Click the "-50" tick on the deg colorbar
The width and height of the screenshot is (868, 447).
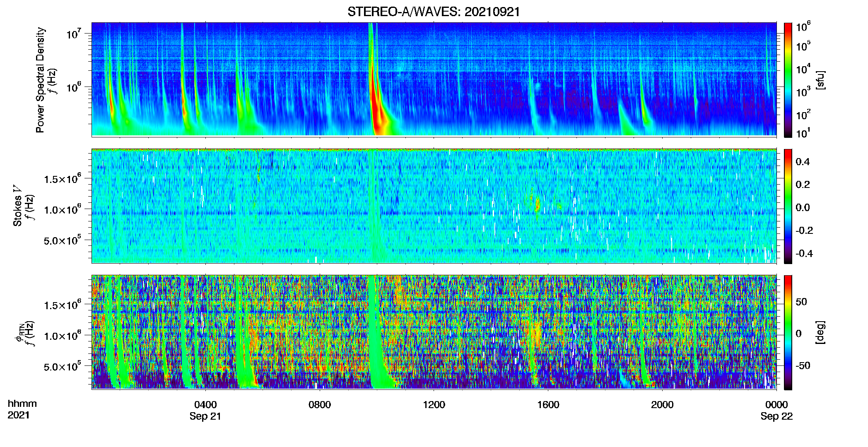[803, 366]
